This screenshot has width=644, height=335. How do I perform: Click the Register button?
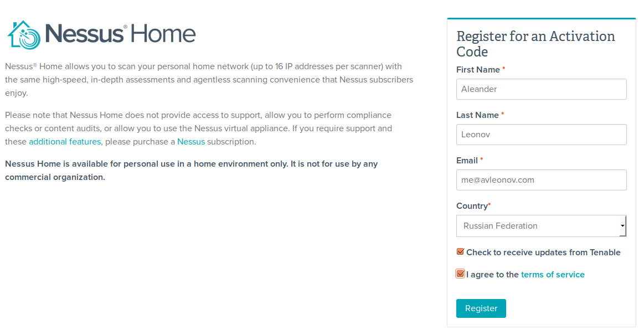[481, 308]
